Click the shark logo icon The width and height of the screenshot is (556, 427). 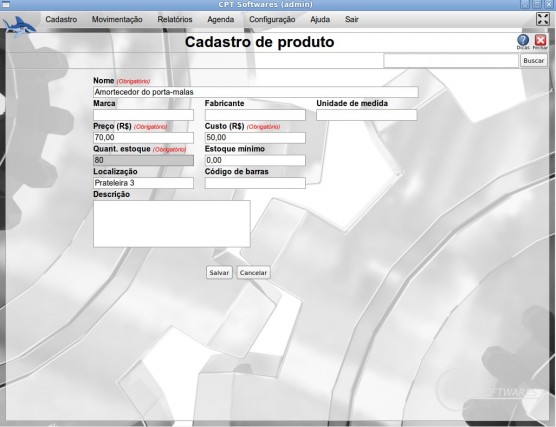[19, 26]
